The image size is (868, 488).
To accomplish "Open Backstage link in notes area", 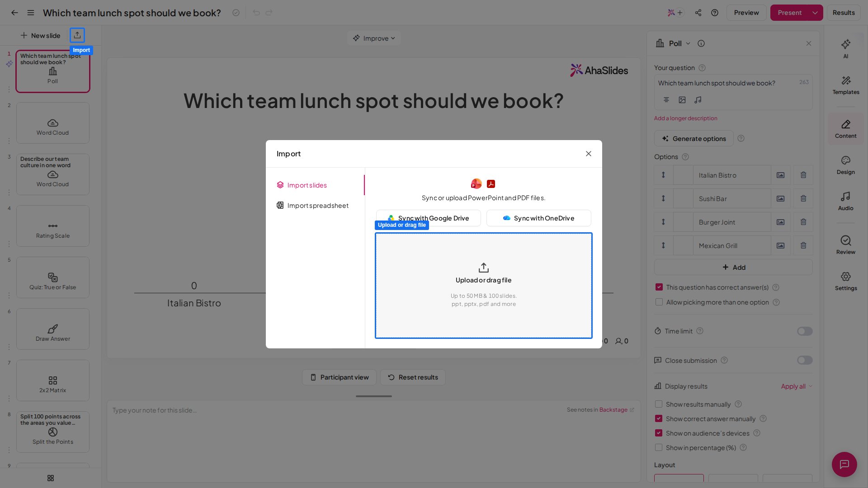I will (613, 410).
